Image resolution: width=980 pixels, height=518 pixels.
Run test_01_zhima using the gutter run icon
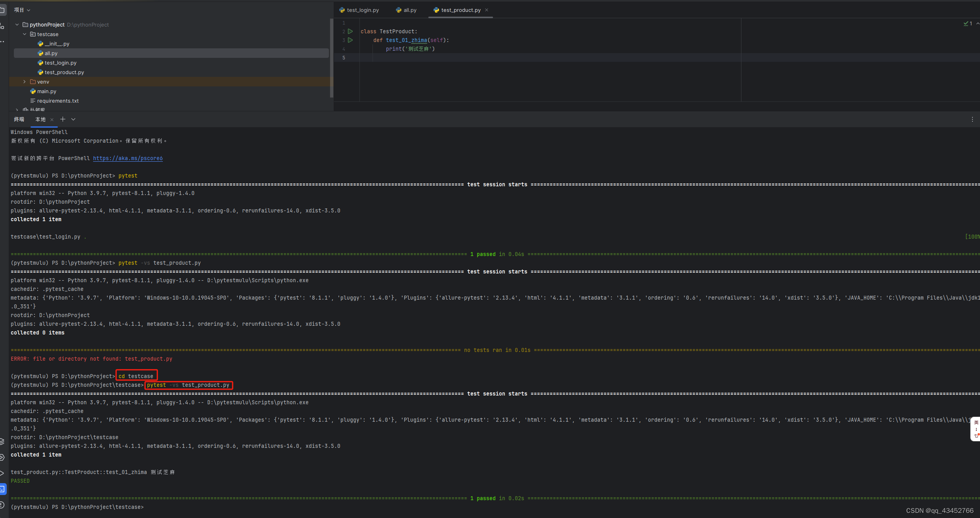pyautogui.click(x=350, y=40)
